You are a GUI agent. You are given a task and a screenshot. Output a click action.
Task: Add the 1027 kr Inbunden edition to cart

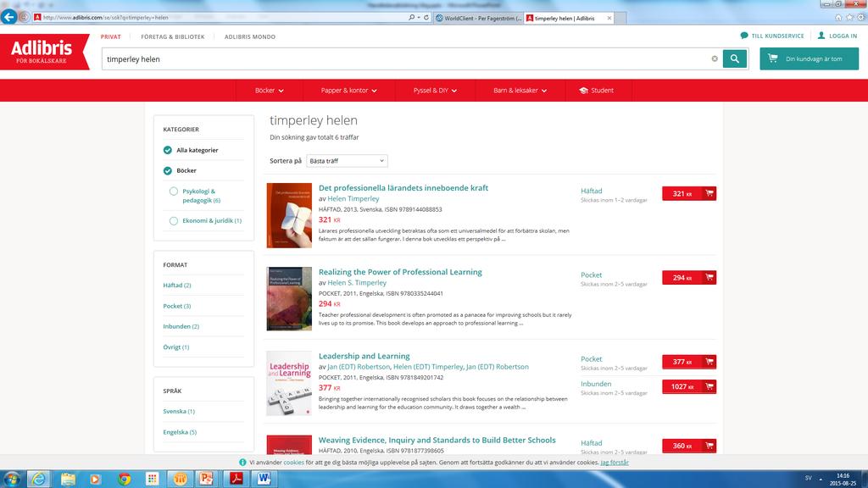click(x=689, y=386)
